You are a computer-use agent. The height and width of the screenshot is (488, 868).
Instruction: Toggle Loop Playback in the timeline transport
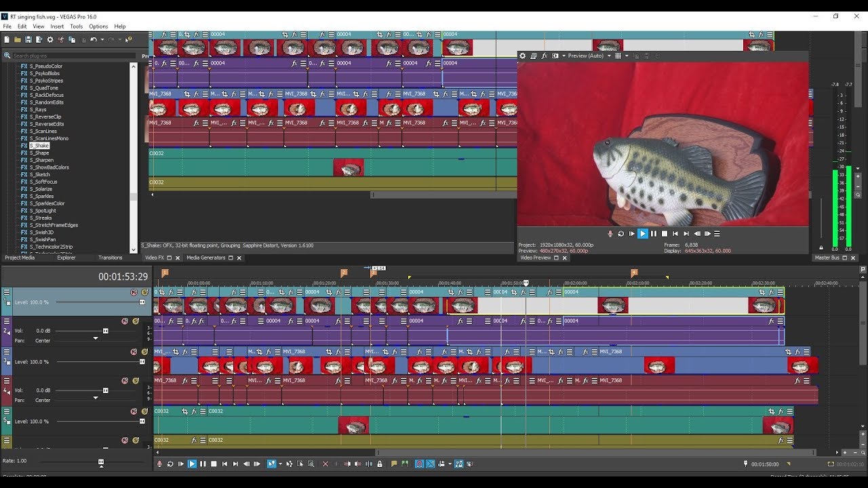(x=170, y=464)
